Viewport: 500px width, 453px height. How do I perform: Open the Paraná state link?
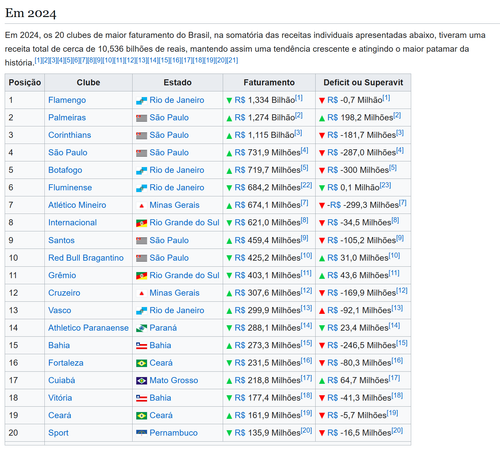[x=163, y=328]
